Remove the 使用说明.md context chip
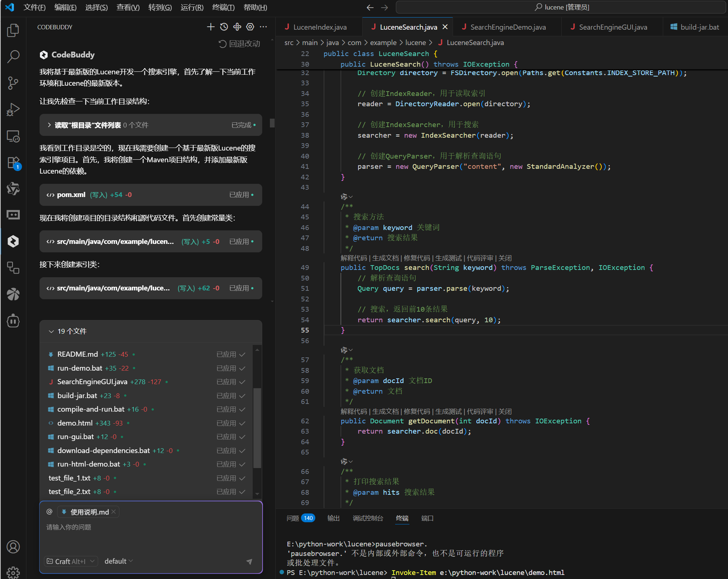This screenshot has height=579, width=728. coord(114,512)
